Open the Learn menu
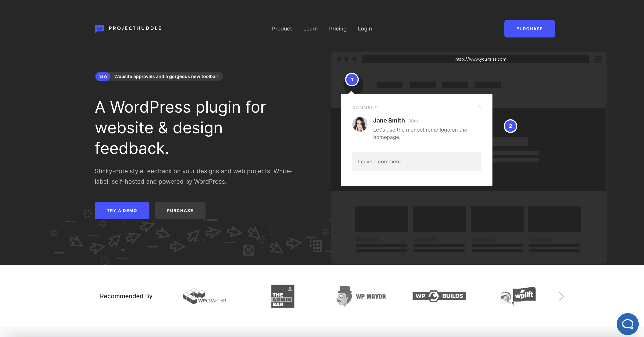644x337 pixels. coord(310,29)
